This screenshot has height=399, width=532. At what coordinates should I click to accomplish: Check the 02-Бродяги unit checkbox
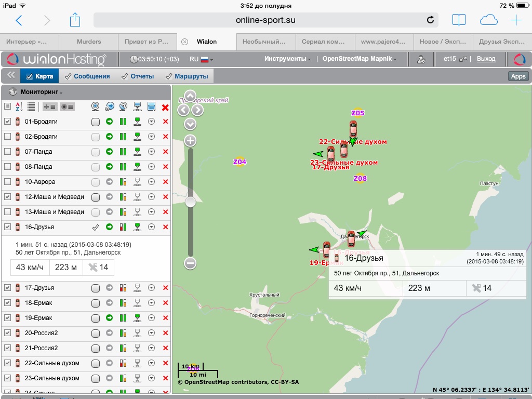pyautogui.click(x=7, y=137)
